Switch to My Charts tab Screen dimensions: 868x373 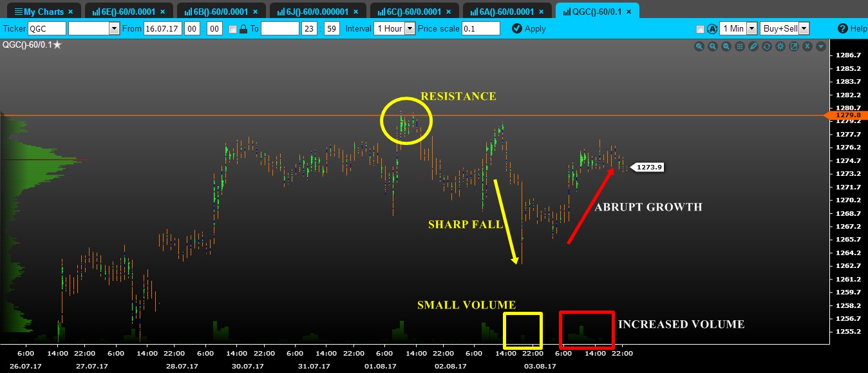pos(44,12)
